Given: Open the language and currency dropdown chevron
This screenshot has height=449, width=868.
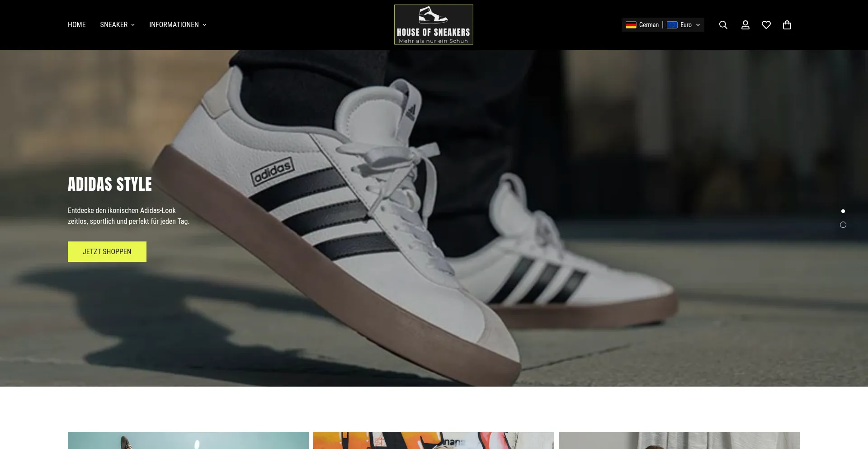Looking at the screenshot, I should (698, 25).
